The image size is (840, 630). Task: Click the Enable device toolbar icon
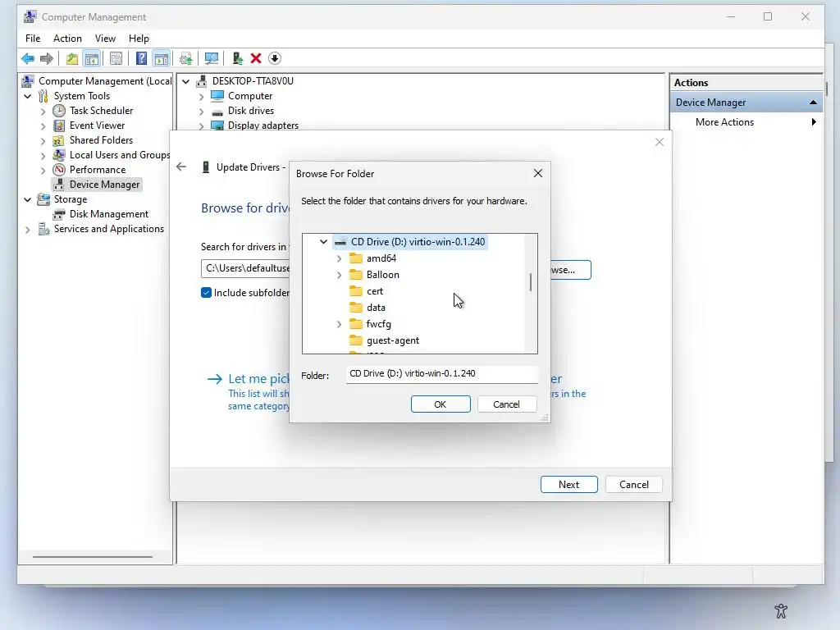click(237, 58)
